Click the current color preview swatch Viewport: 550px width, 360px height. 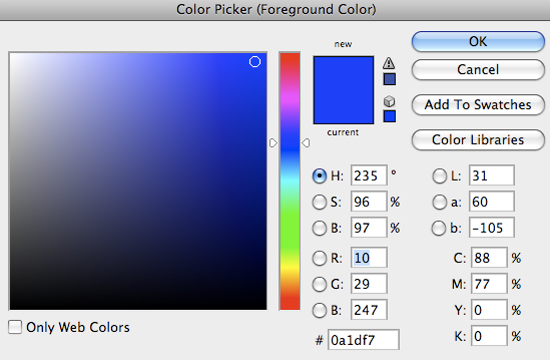click(x=343, y=107)
